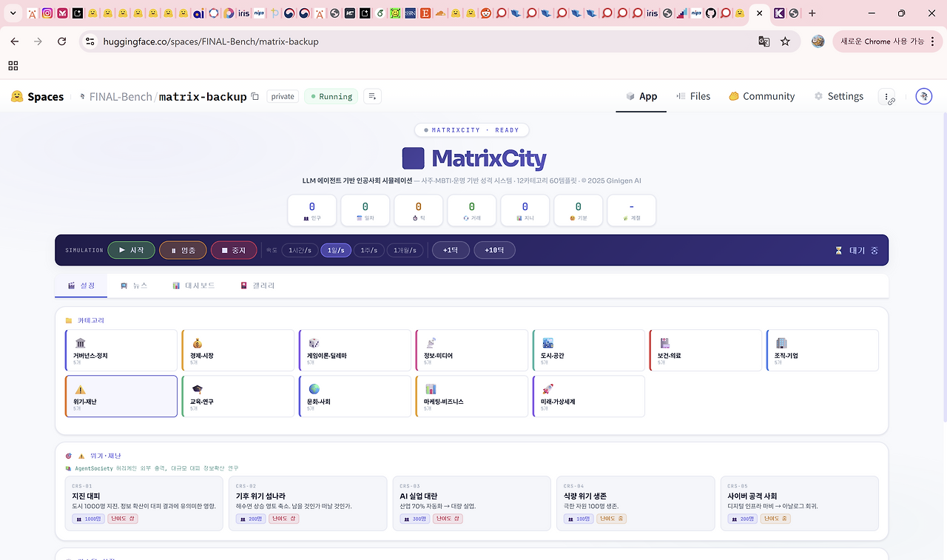The image size is (947, 560).
Task: Pick 마케팅·비즈니스 chart category
Action: click(472, 396)
